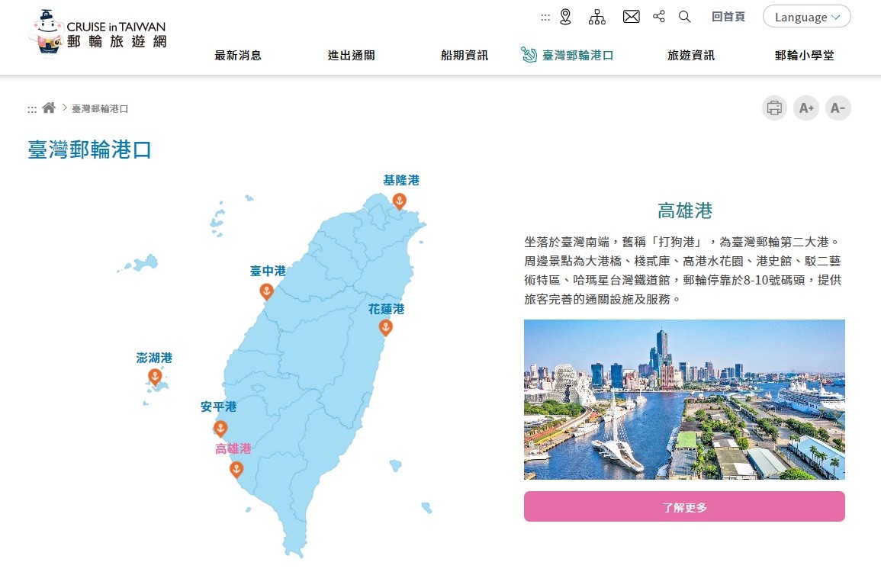Open the 最新消息 navigation menu
This screenshot has width=881, height=588.
[x=239, y=55]
